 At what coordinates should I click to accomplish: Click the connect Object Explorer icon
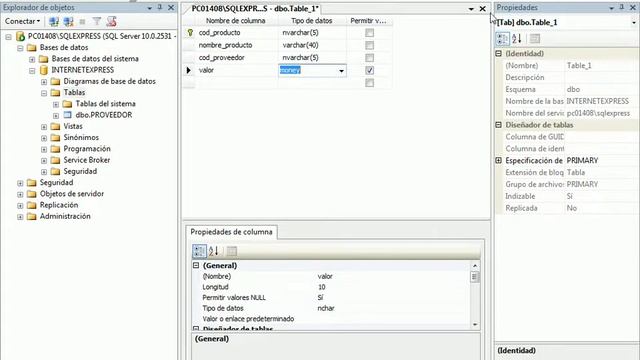[53, 21]
